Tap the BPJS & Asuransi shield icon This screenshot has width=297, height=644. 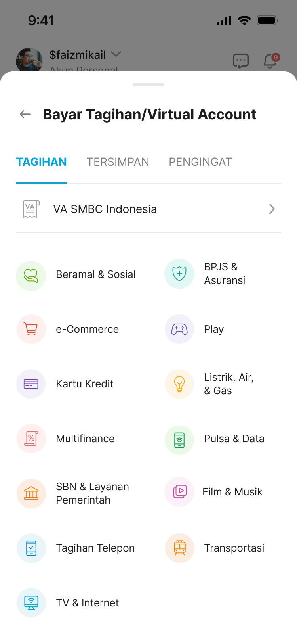[179, 274]
